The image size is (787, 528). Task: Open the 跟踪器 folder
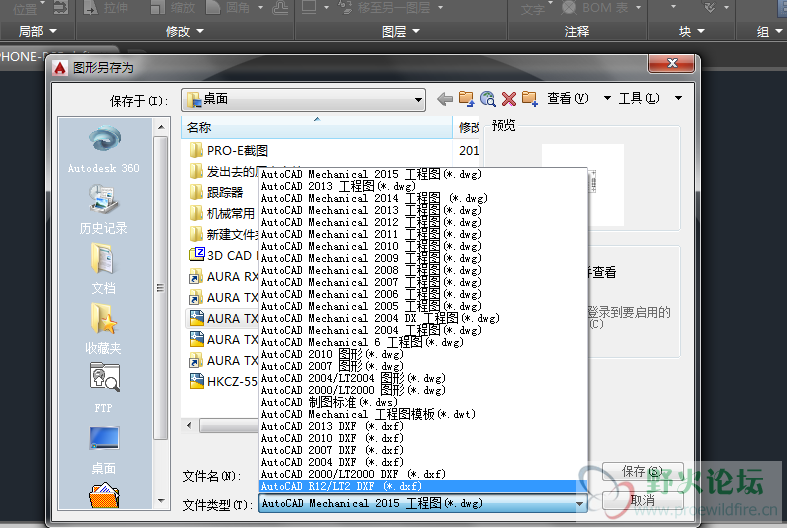[216, 192]
